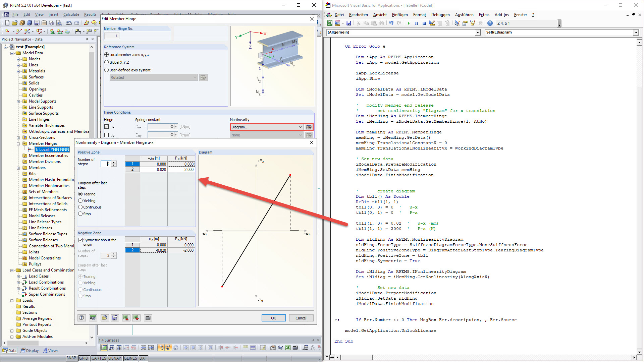The image size is (644, 362).
Task: Click Cancel button to discard changes
Action: point(301,318)
